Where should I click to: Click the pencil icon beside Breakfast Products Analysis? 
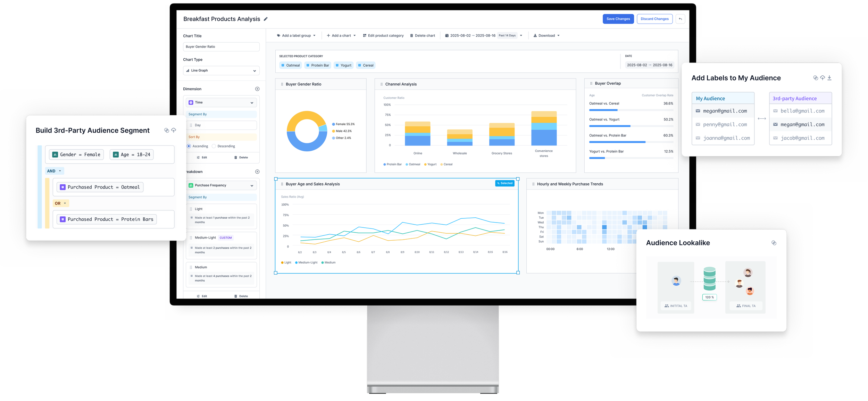266,19
